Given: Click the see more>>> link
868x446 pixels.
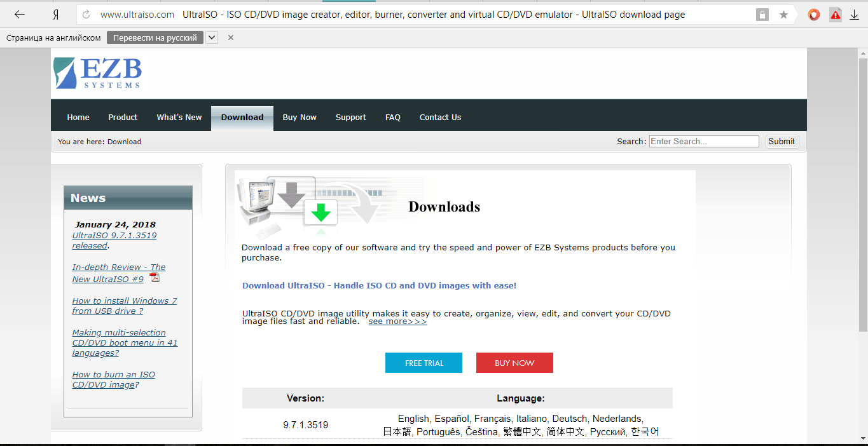Looking at the screenshot, I should coord(397,321).
